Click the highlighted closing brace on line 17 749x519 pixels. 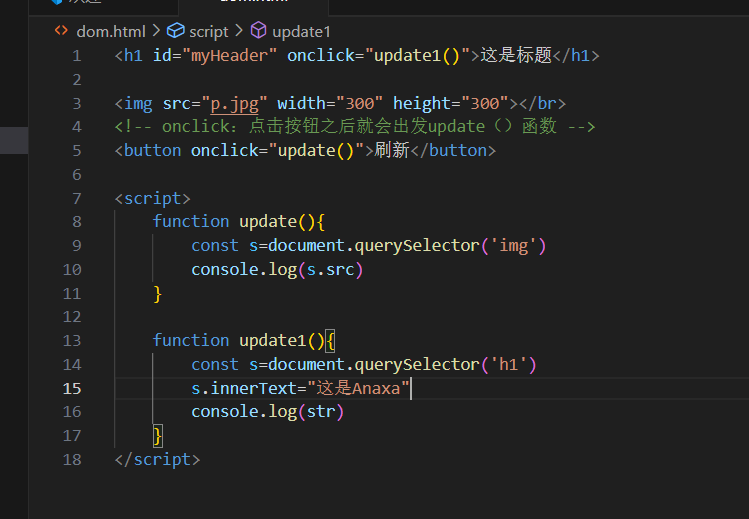[158, 436]
